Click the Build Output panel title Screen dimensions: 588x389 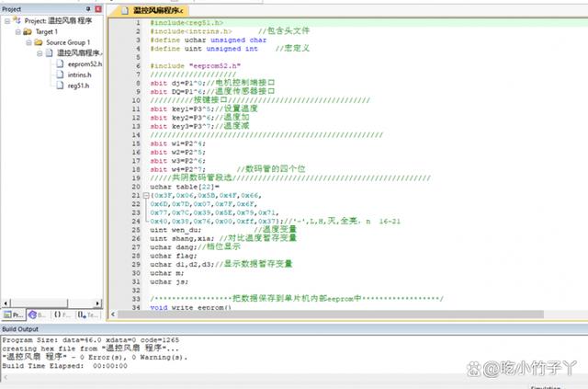coord(20,329)
